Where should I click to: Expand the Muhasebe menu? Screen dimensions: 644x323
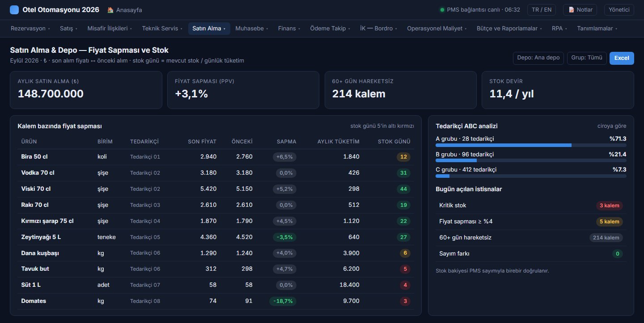(252, 29)
